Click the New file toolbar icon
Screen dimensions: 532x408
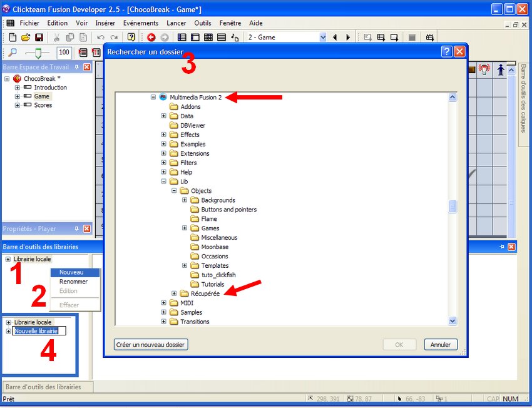13,38
